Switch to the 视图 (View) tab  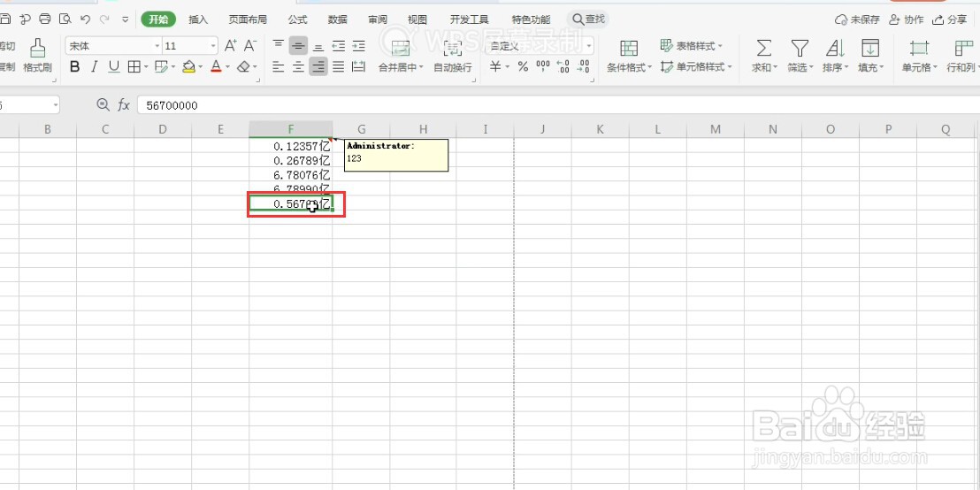coord(417,19)
